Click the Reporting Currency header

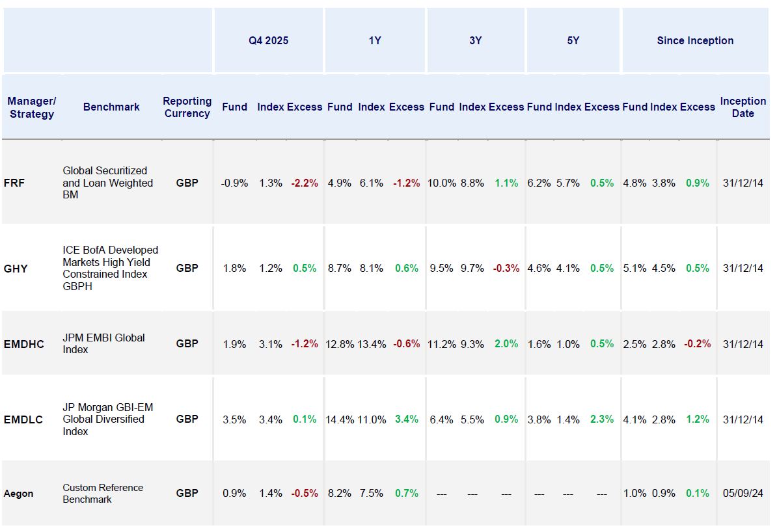coord(187,107)
